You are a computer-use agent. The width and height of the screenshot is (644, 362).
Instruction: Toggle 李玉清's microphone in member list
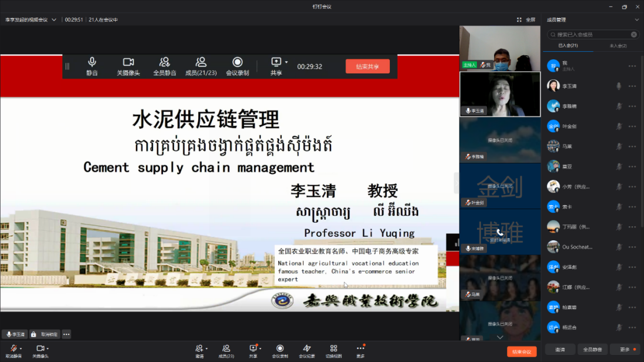(616, 86)
